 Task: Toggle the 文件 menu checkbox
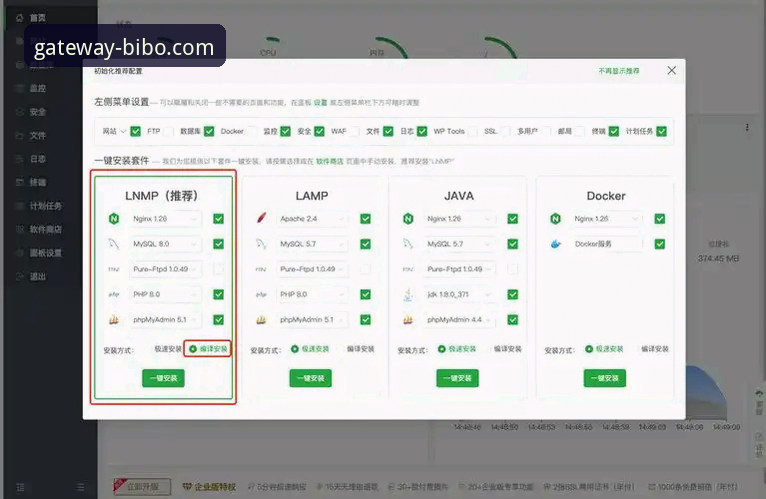(388, 131)
